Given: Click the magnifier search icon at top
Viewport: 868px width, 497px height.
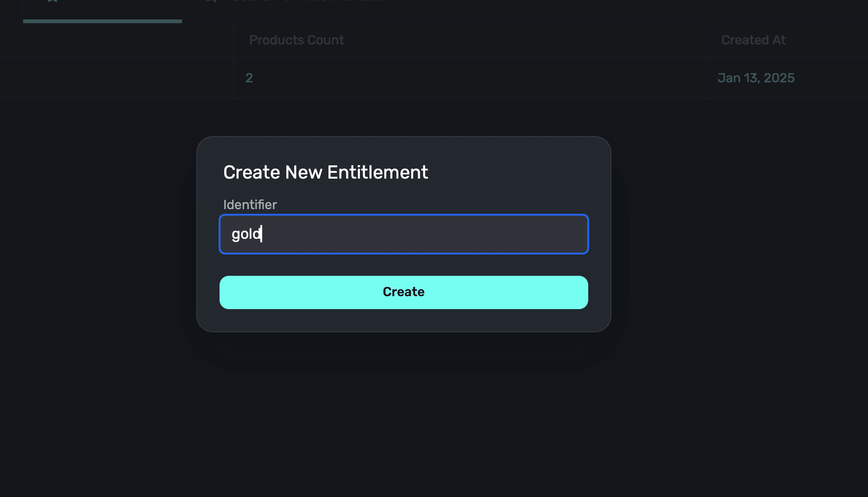Looking at the screenshot, I should point(210,1).
